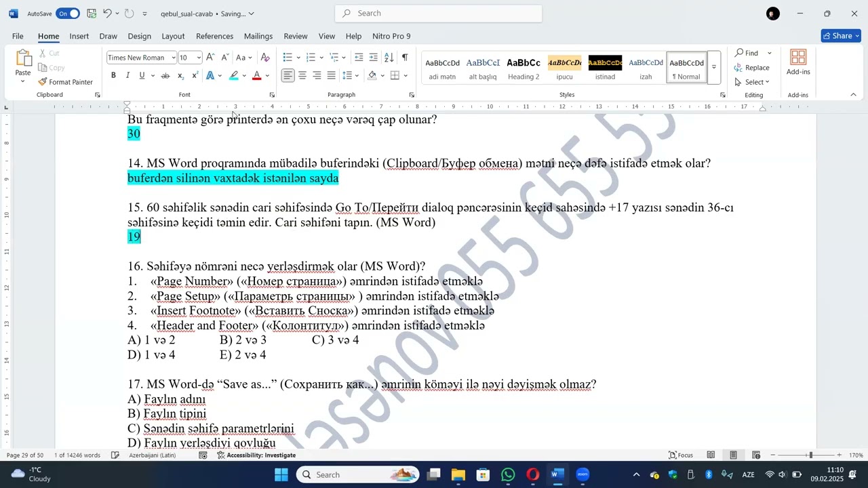Apply paragraph shading
868x488 pixels.
[372, 75]
